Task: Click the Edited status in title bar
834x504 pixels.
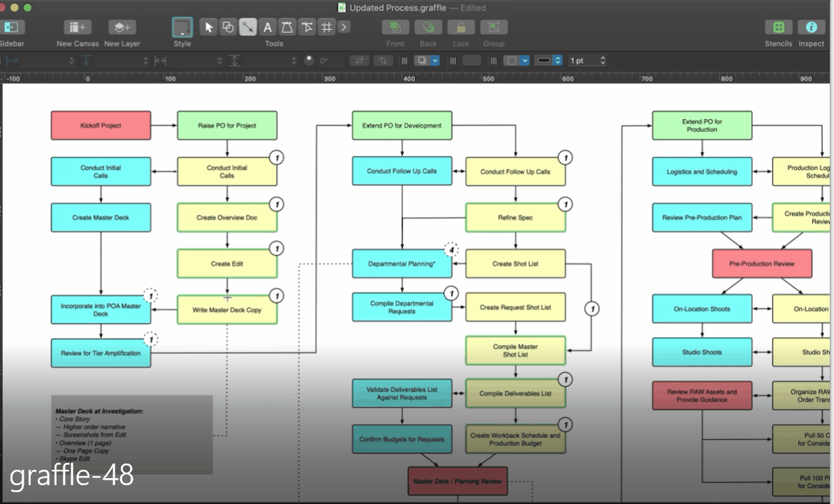Action: tap(474, 8)
